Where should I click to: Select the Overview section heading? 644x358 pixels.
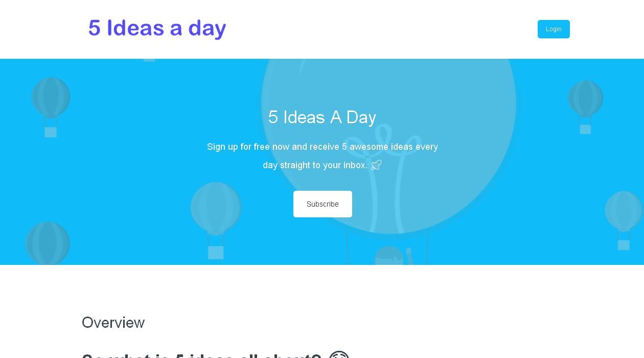pos(113,323)
